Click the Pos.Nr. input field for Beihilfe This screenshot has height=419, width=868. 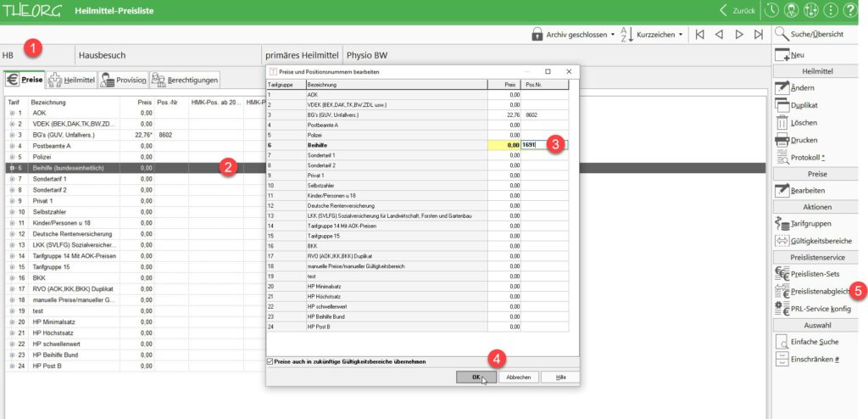point(543,145)
